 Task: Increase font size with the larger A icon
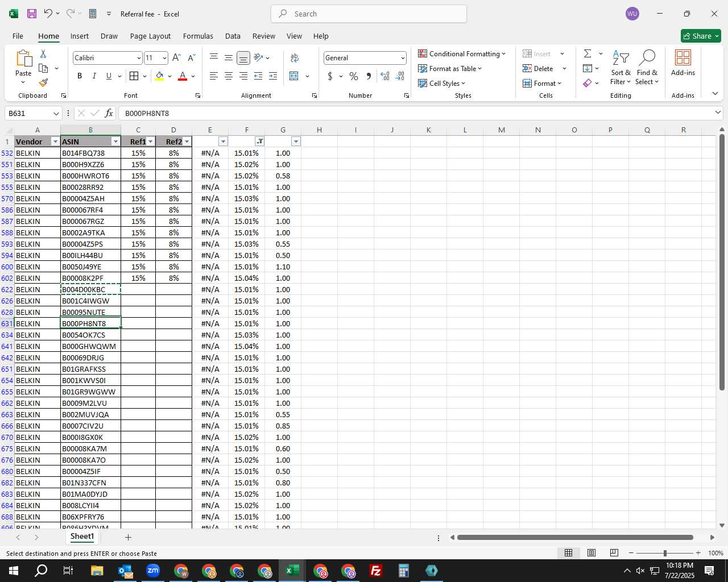point(176,58)
